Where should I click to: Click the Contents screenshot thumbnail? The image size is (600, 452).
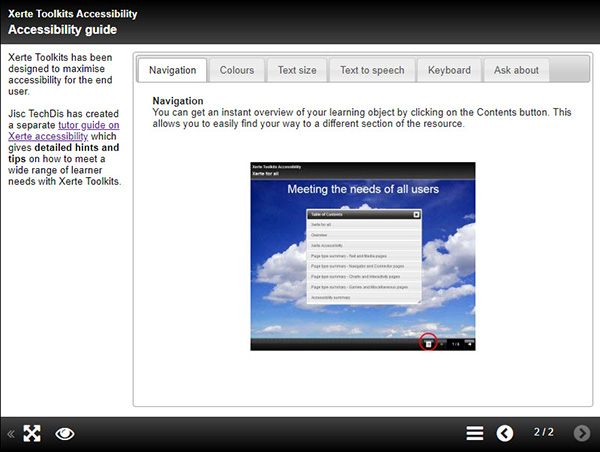pyautogui.click(x=363, y=256)
